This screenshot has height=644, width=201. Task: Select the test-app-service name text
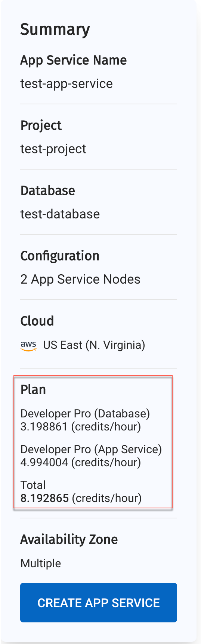click(67, 83)
